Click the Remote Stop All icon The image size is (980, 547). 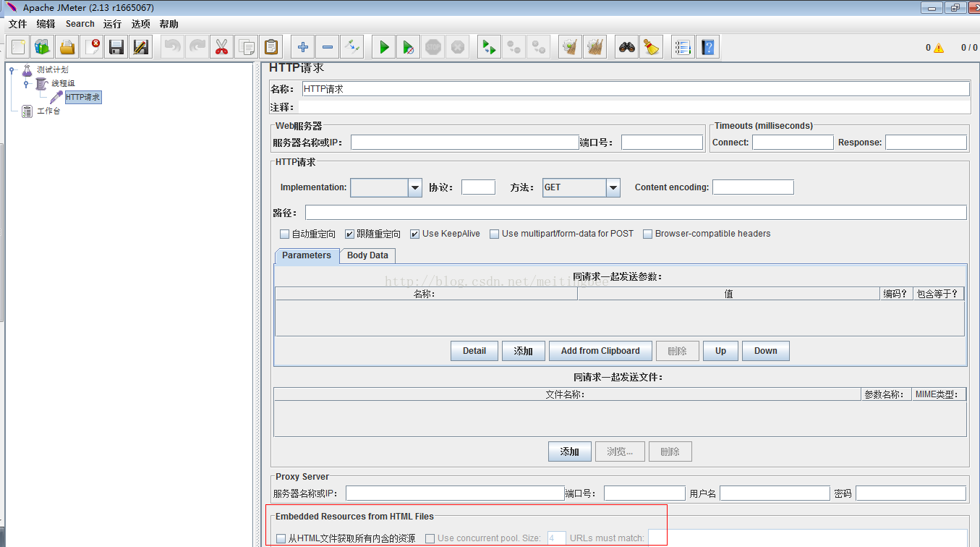point(514,48)
